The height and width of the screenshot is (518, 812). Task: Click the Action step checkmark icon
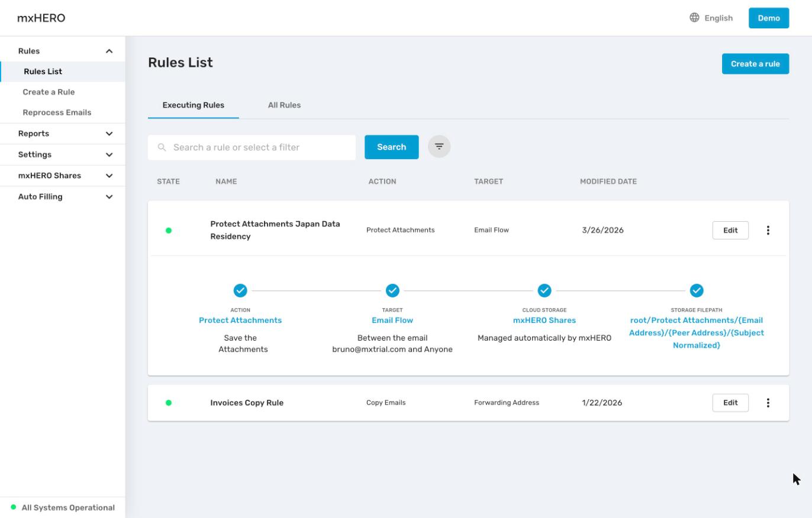[240, 290]
